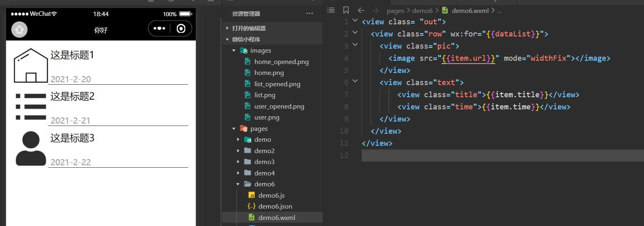Click the 这是标题3 title in the simulator
This screenshot has width=644, height=226.
[72, 138]
